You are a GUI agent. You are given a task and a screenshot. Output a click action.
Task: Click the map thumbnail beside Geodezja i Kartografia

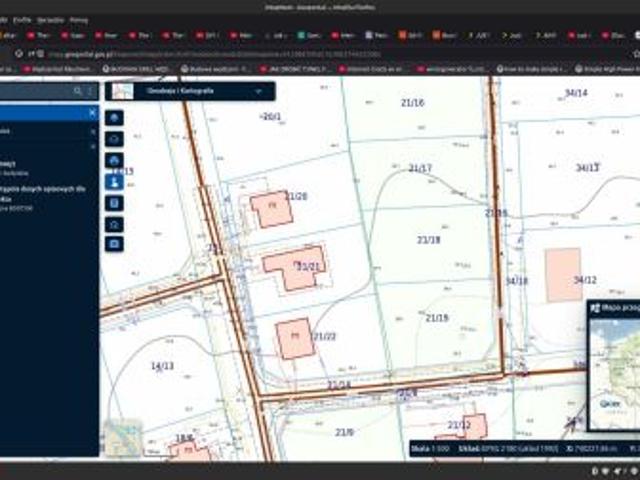(x=122, y=91)
